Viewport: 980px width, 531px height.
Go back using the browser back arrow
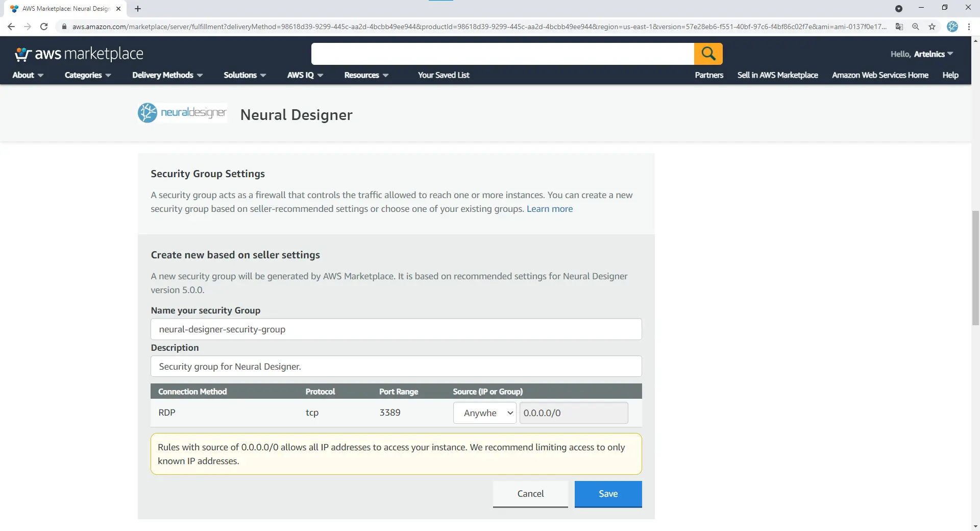click(11, 27)
